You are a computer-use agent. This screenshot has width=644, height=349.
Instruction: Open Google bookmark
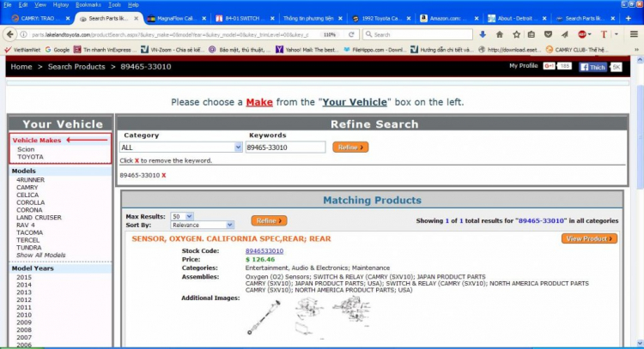(57, 50)
